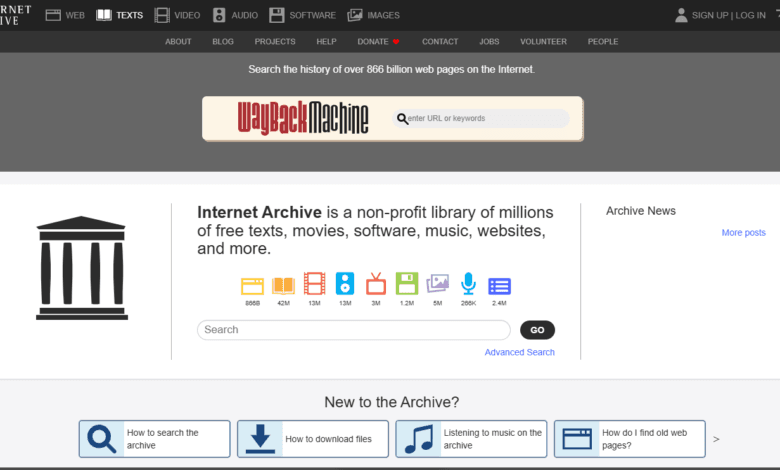Viewport: 780px width, 470px height.
Task: Open 'How do I find old web pages?' card
Action: tap(630, 439)
